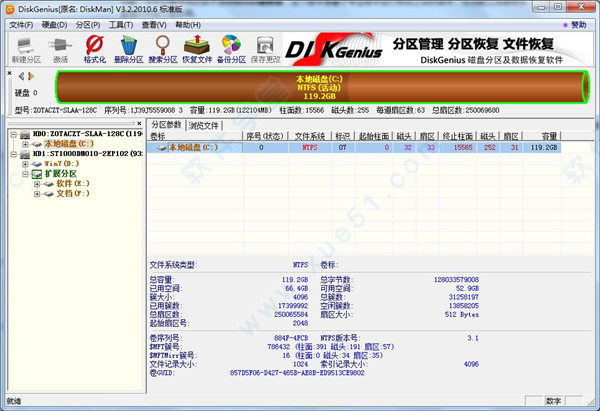Click the 文件系统 column header
The image size is (600, 411).
(310, 136)
